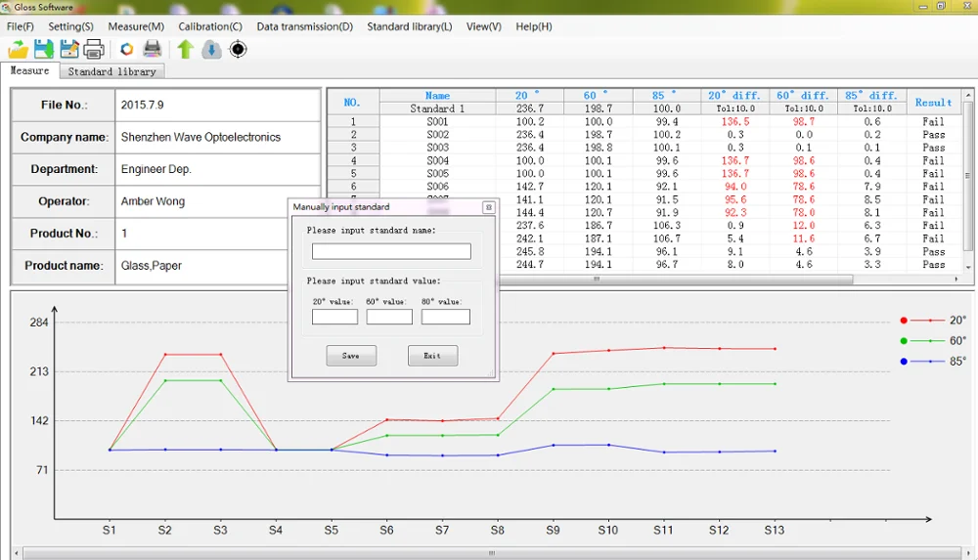Click the standard name input field
The image size is (978, 560).
(391, 251)
